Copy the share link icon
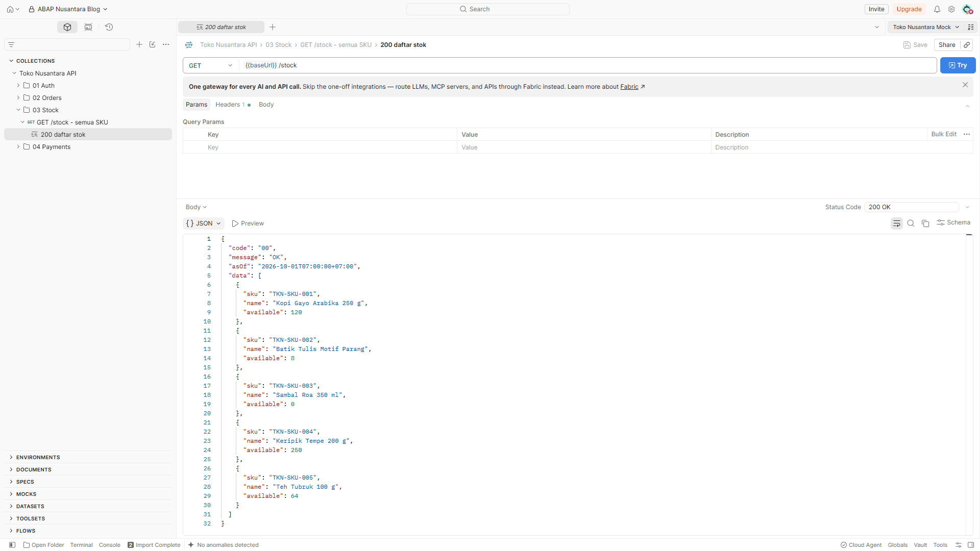This screenshot has width=980, height=551. [967, 45]
